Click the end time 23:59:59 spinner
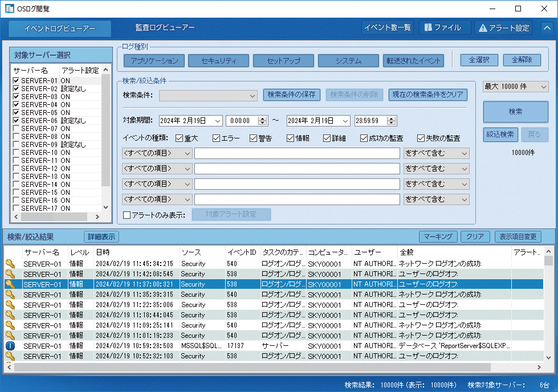Image resolution: width=558 pixels, height=392 pixels. [392, 121]
